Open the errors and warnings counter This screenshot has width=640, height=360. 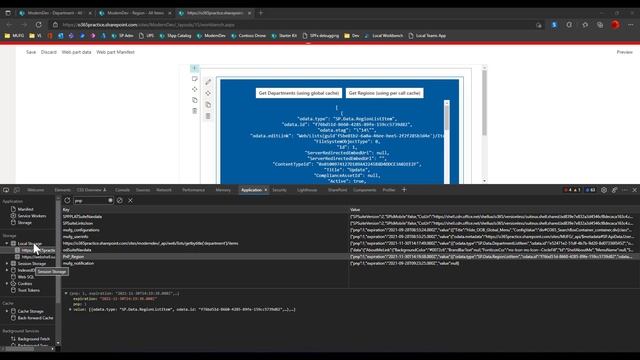coord(572,190)
